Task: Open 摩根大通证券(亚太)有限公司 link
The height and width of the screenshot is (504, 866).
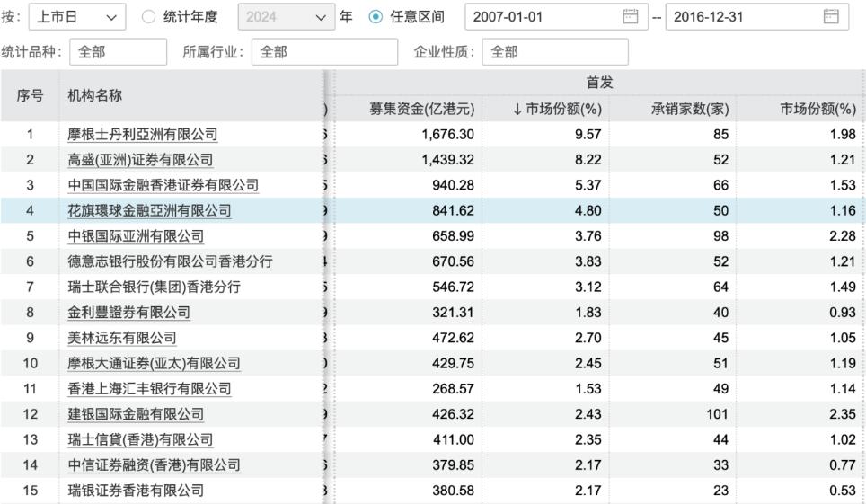Action: click(x=155, y=363)
